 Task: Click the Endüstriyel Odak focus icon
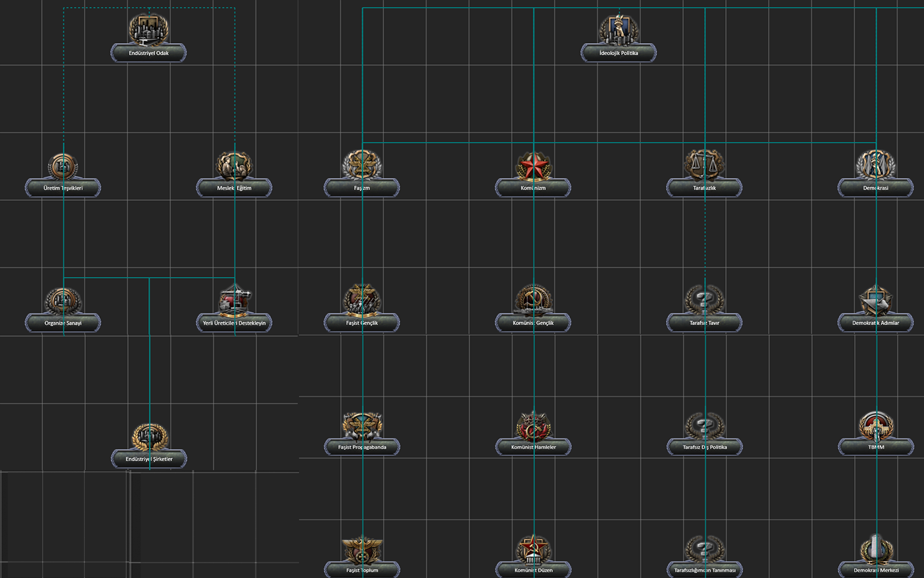point(149,29)
